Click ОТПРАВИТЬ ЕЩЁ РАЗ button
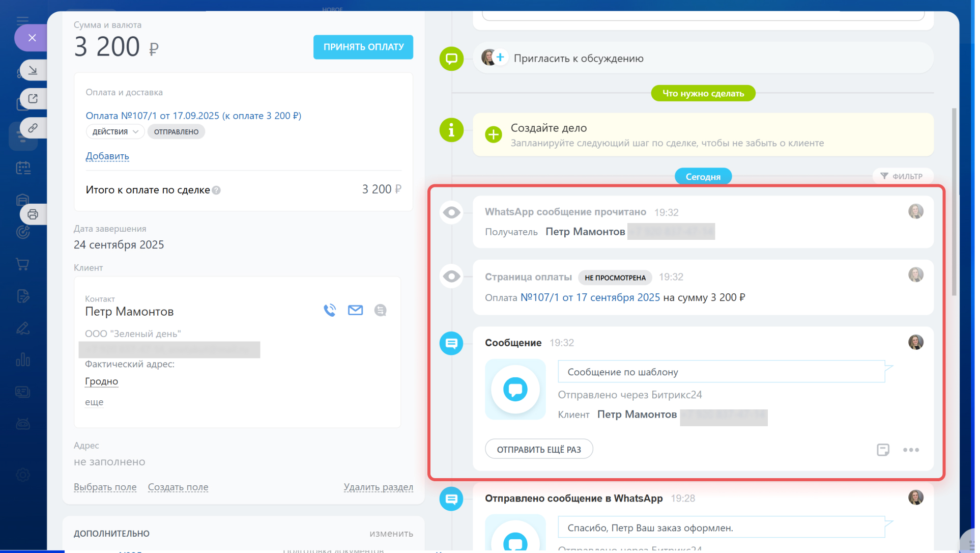This screenshot has height=553, width=980. [539, 449]
